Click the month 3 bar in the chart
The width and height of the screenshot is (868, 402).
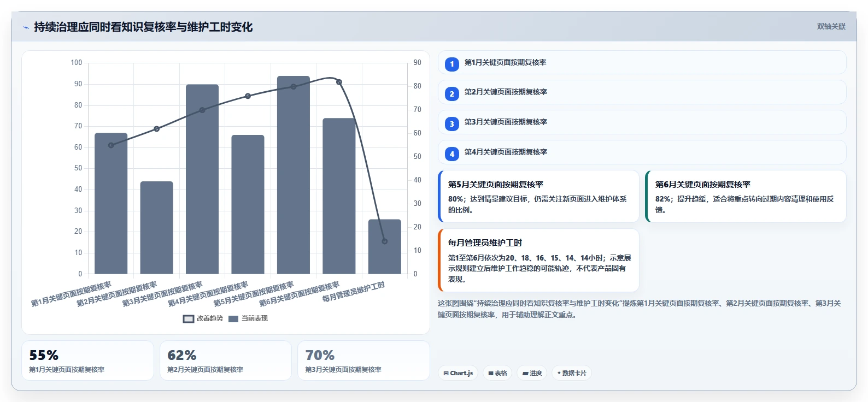coord(202,179)
